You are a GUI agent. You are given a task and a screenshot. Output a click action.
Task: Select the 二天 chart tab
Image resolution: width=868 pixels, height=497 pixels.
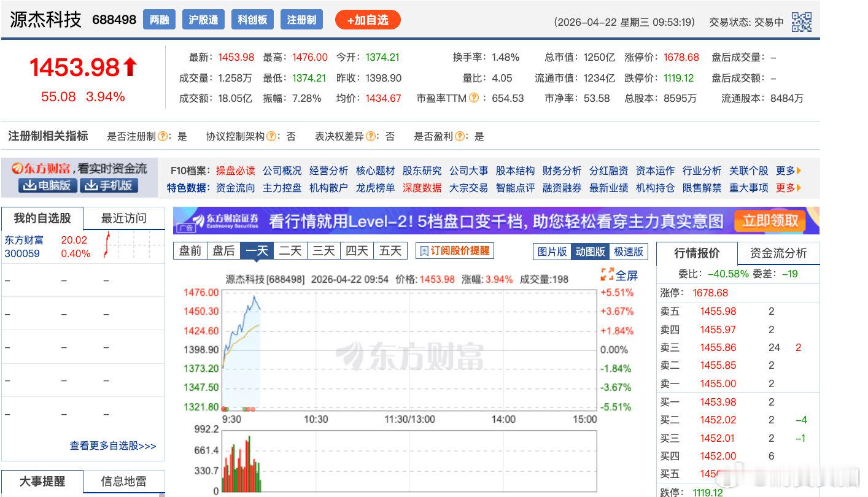pos(290,250)
